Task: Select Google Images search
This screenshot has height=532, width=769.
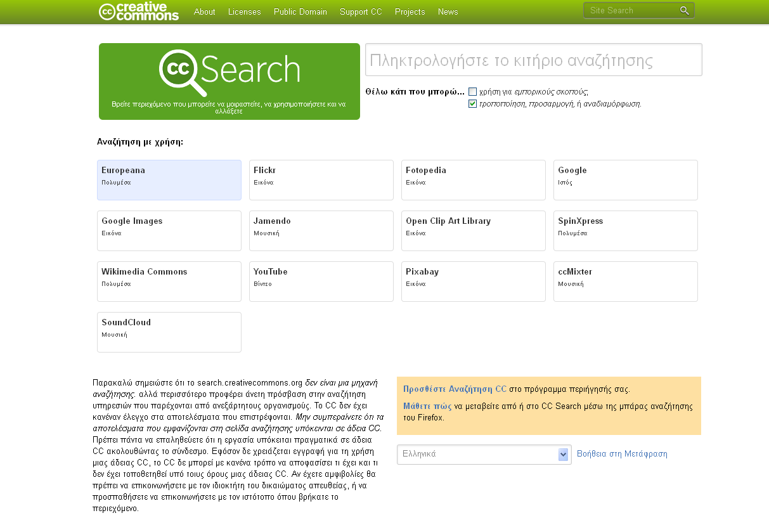Action: tap(169, 231)
